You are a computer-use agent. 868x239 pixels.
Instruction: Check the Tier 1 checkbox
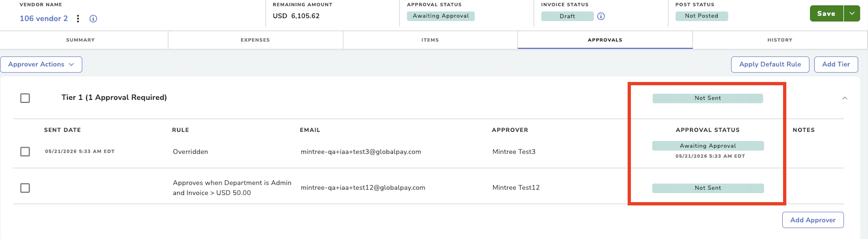pyautogui.click(x=25, y=98)
